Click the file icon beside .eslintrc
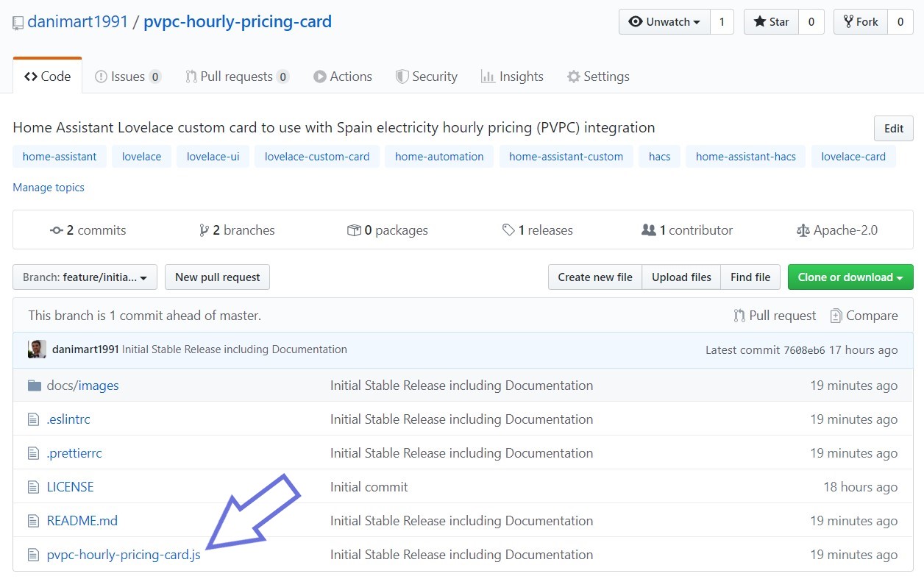The height and width of the screenshot is (579, 924). click(33, 419)
